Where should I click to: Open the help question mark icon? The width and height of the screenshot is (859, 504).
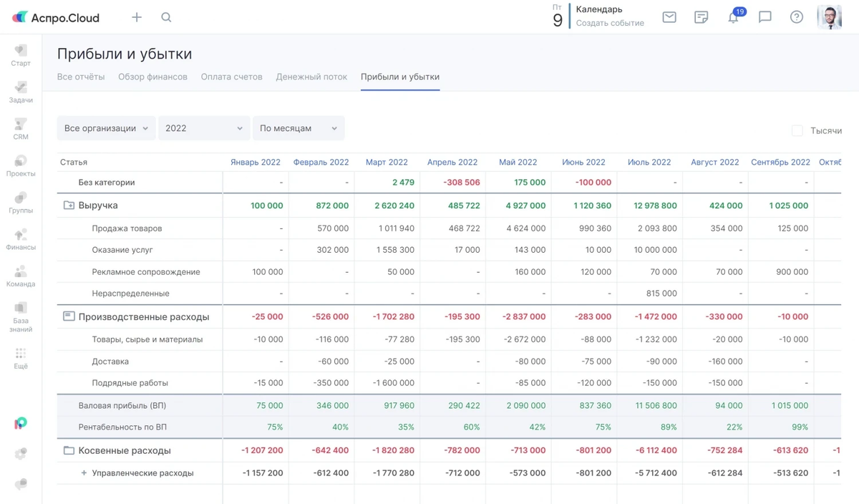(x=797, y=17)
